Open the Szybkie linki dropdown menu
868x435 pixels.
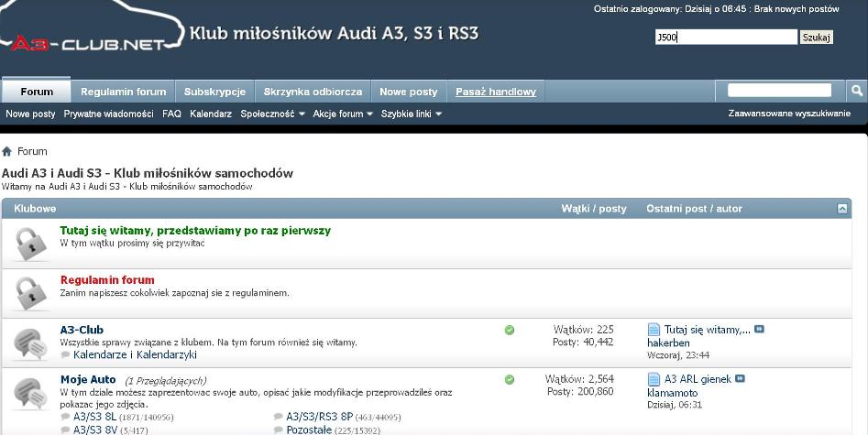click(x=412, y=114)
